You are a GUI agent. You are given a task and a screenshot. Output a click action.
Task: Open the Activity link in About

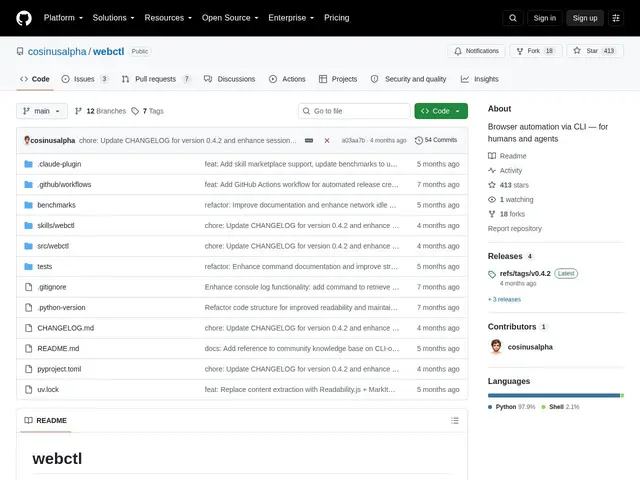click(x=505, y=171)
